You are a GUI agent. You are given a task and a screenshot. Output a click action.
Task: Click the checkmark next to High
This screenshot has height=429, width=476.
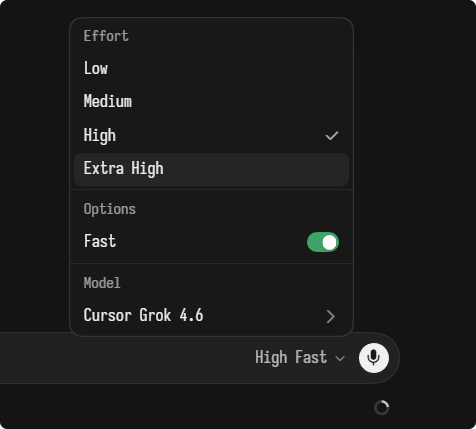click(332, 136)
